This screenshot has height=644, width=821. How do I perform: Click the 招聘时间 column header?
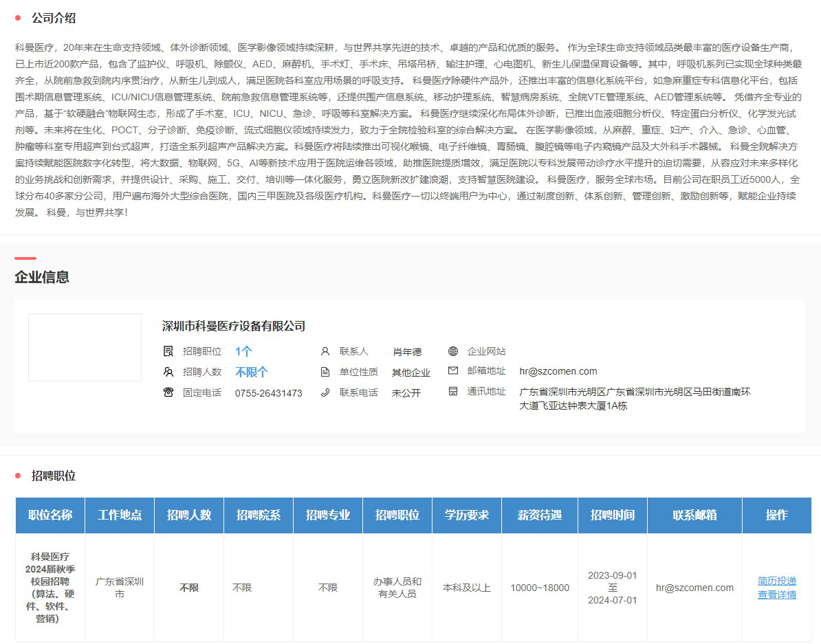click(x=613, y=515)
